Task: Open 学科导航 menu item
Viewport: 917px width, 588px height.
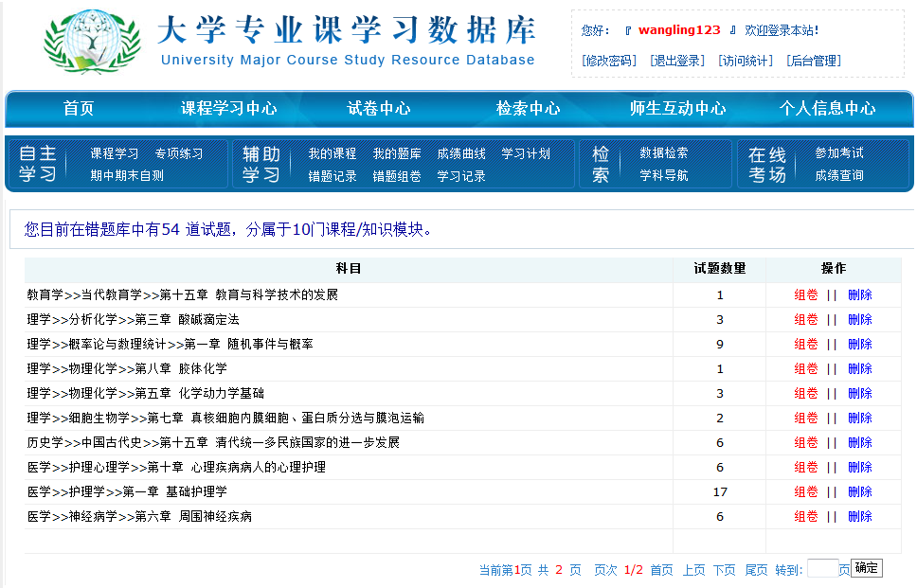Action: tap(663, 175)
